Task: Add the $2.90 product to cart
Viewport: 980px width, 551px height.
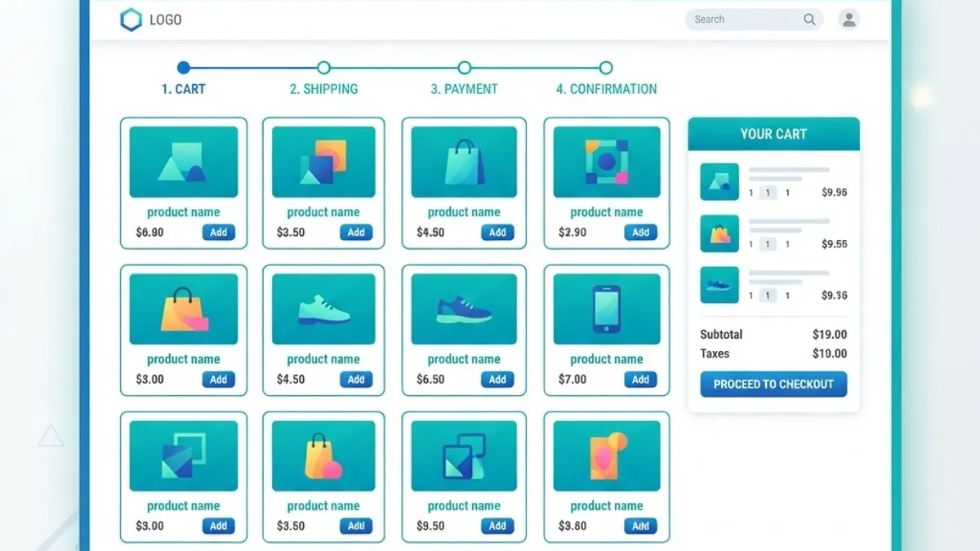Action: point(641,233)
